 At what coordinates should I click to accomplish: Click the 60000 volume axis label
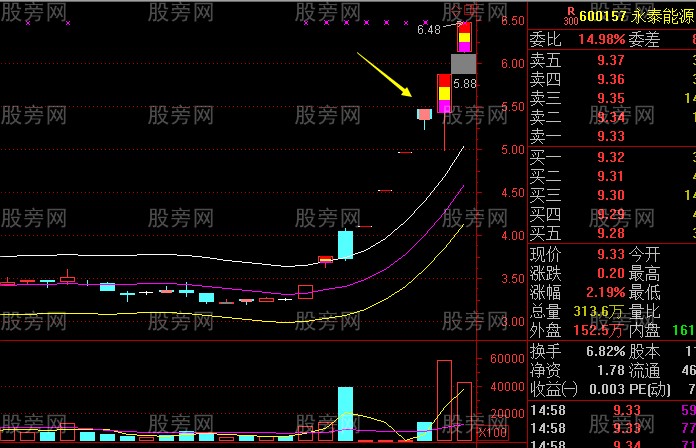(507, 359)
